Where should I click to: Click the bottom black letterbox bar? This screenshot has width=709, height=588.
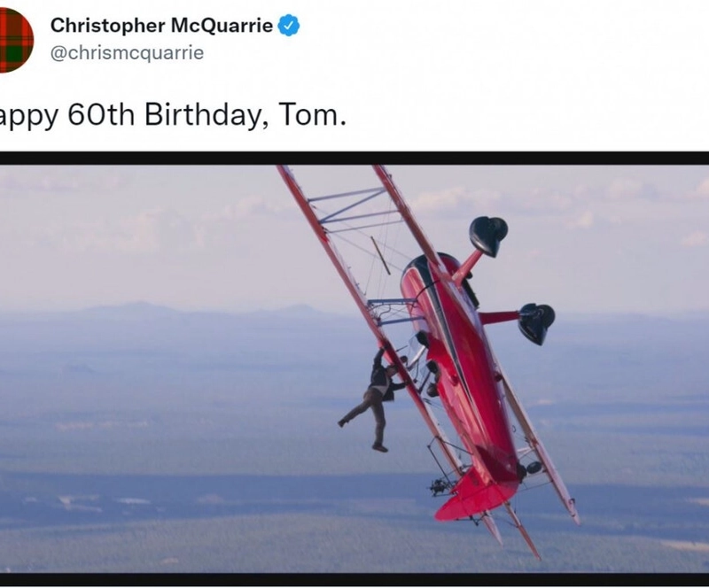point(354,579)
